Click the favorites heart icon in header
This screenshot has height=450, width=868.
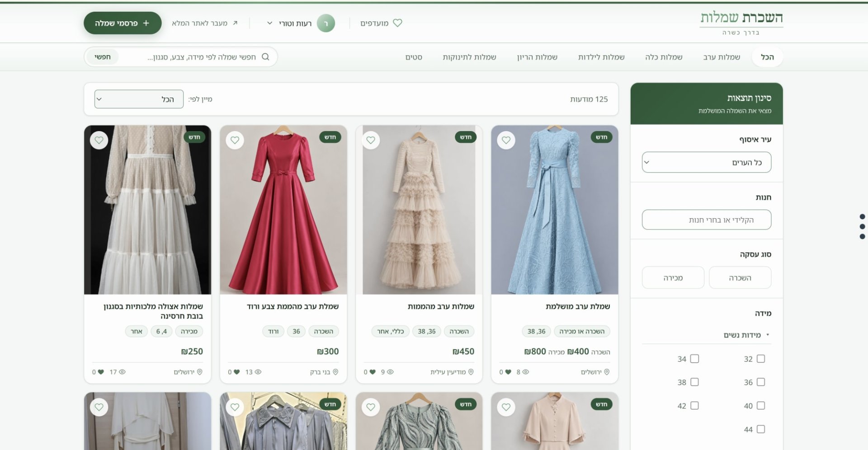pyautogui.click(x=397, y=23)
